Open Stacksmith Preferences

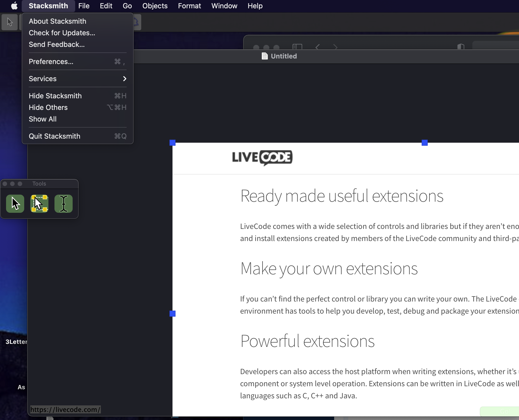51,61
